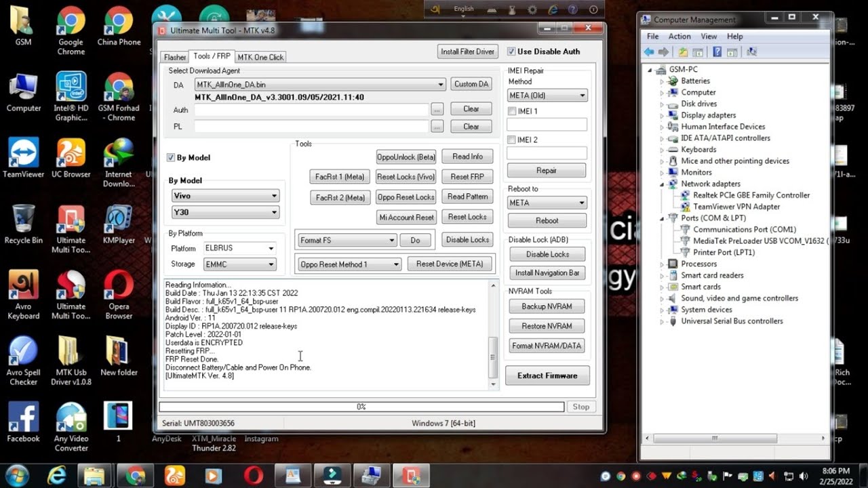The height and width of the screenshot is (488, 868).
Task: Open brand dropdown showing Vivo
Action: click(x=226, y=196)
